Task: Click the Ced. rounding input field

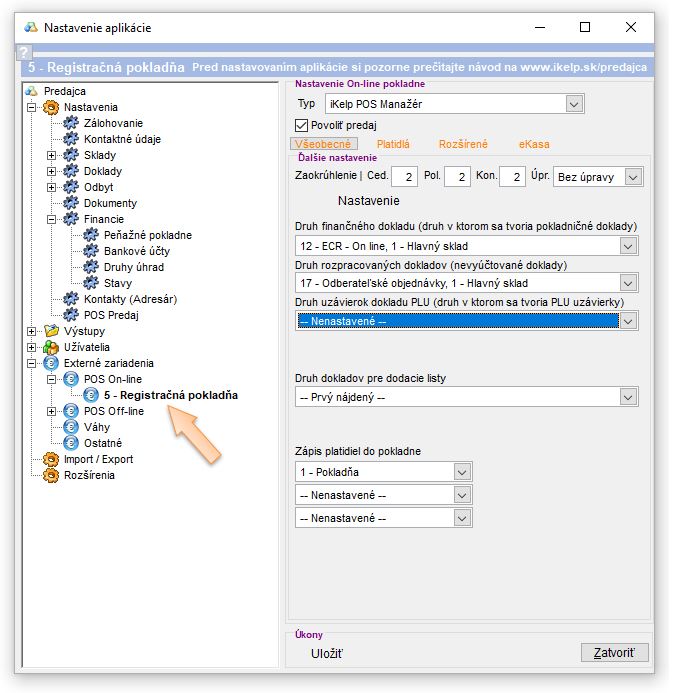Action: click(x=404, y=177)
